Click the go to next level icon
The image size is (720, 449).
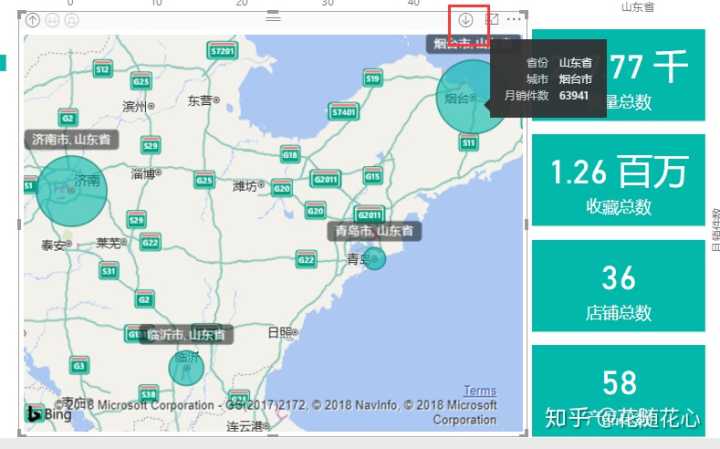point(53,20)
